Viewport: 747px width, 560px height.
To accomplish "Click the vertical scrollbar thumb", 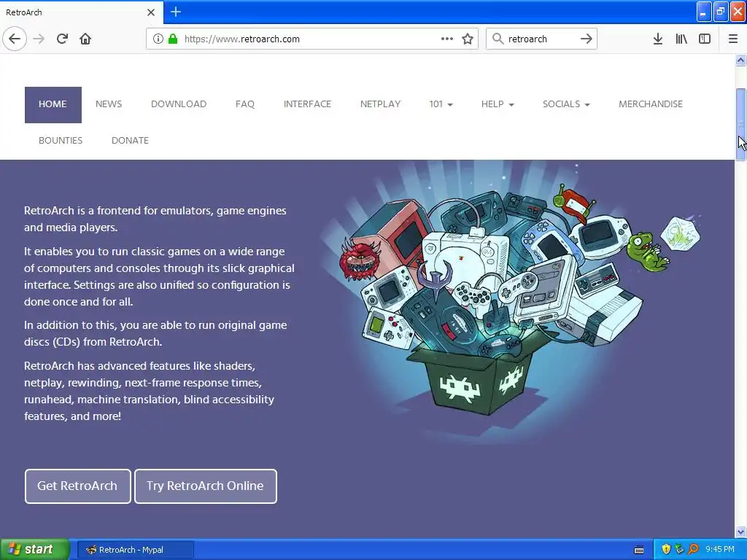I will point(740,125).
